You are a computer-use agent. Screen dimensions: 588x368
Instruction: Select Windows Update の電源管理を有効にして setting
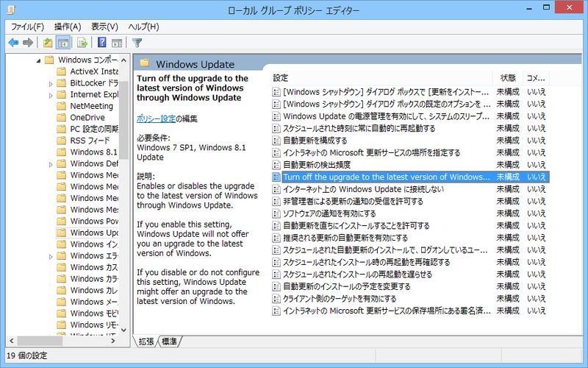click(387, 116)
